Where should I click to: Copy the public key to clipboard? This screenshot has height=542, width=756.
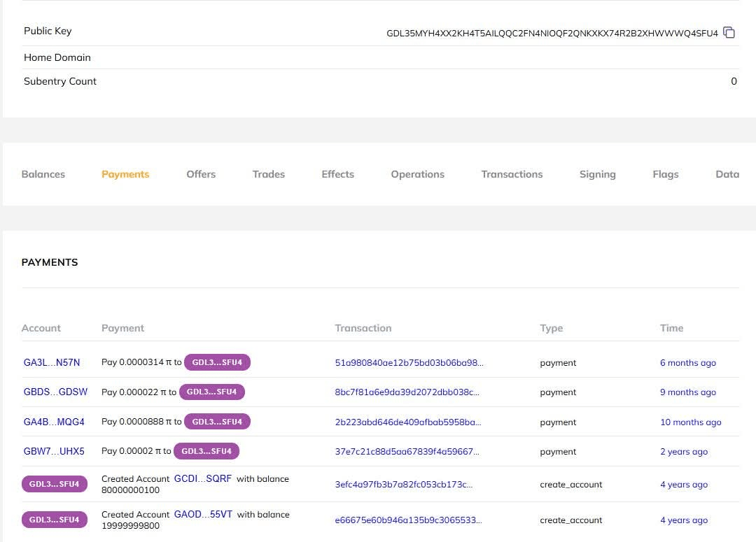tap(729, 33)
